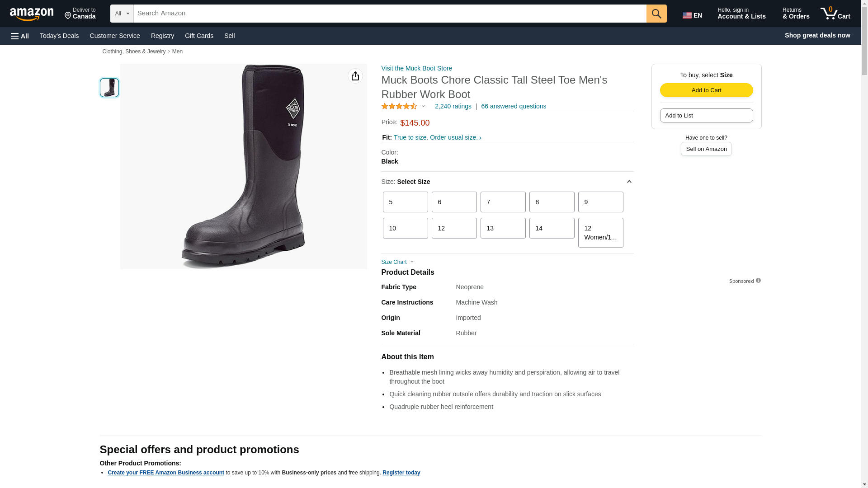This screenshot has width=868, height=488.
Task: Open the search category All dropdown
Action: (122, 14)
